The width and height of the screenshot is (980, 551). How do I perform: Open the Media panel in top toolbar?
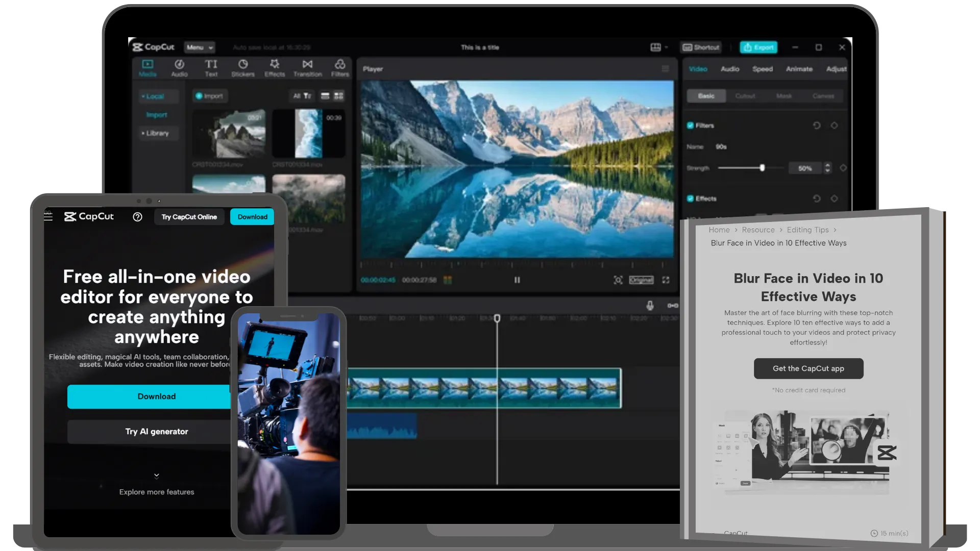tap(148, 68)
